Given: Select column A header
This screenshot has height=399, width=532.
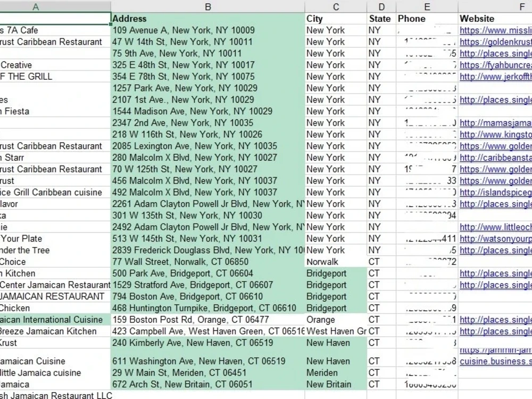Looking at the screenshot, I should (x=55, y=6).
